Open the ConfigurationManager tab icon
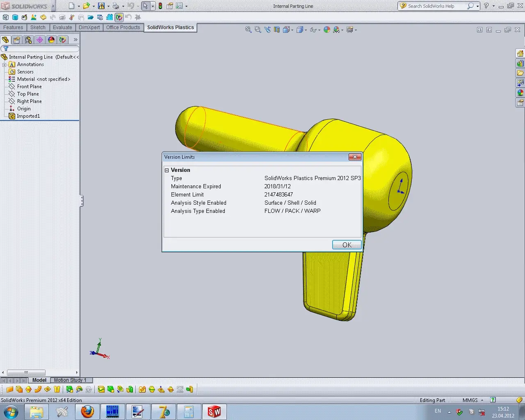 pyautogui.click(x=28, y=40)
